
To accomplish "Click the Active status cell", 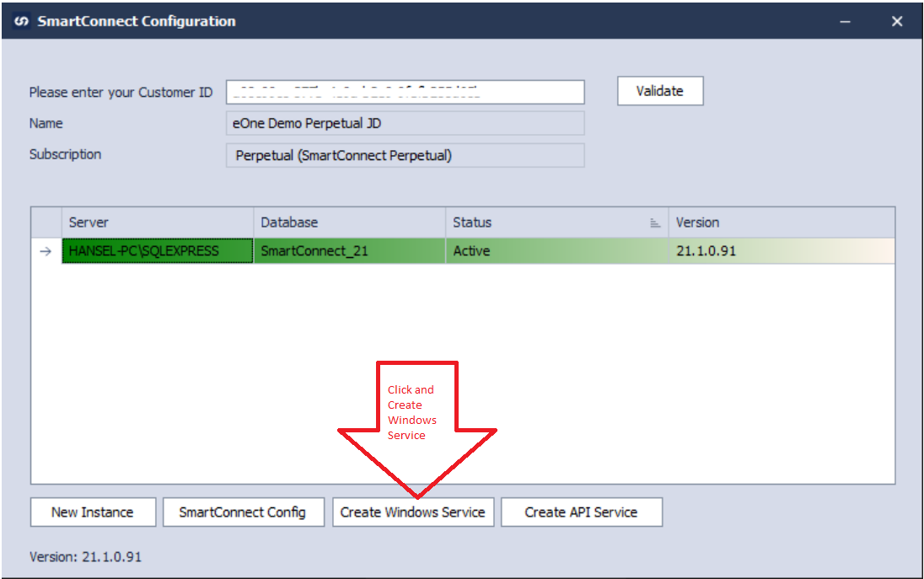I will tap(557, 251).
